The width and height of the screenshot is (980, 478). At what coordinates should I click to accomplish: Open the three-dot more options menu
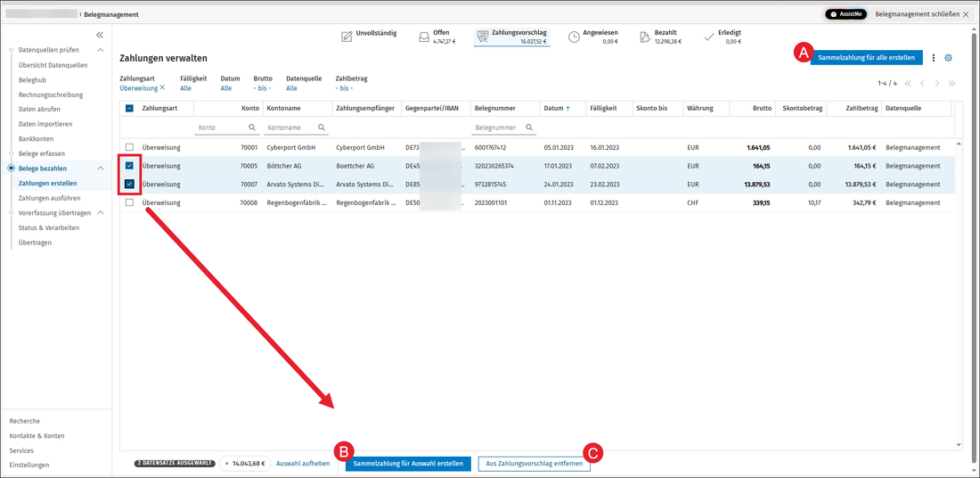(x=934, y=58)
